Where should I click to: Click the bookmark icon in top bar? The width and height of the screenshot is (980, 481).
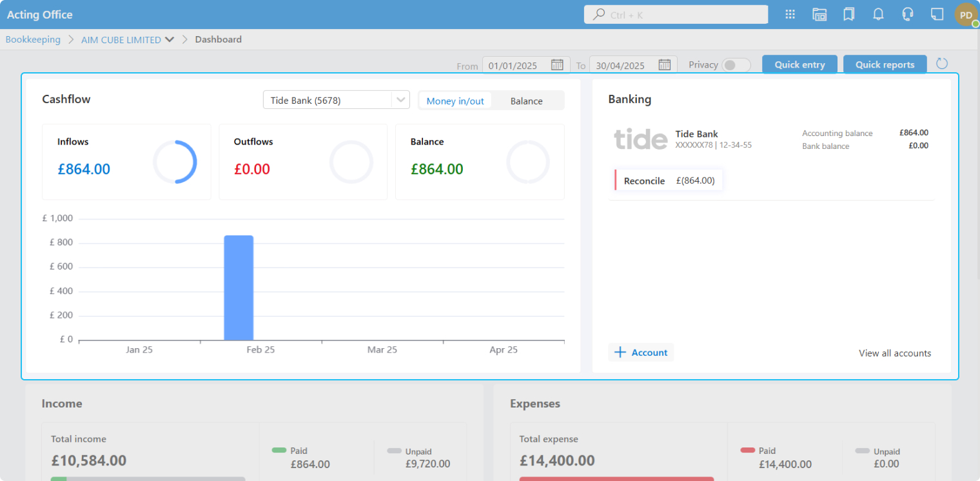pos(848,14)
